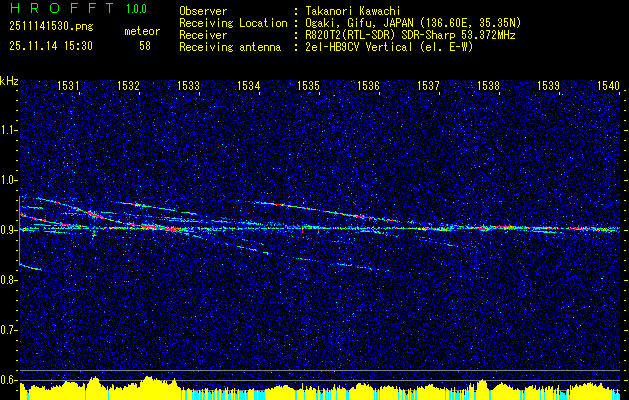Click the 1.1 kHz frequency label

(x=8, y=130)
